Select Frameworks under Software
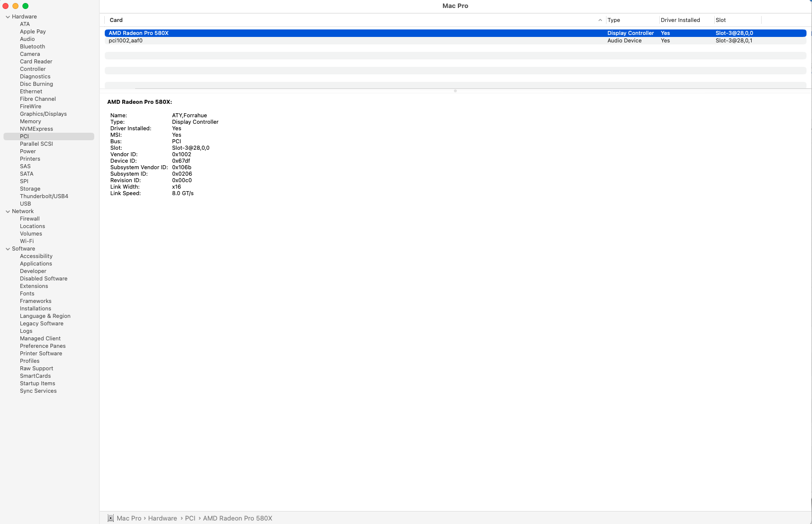The height and width of the screenshot is (524, 812). [x=35, y=301]
